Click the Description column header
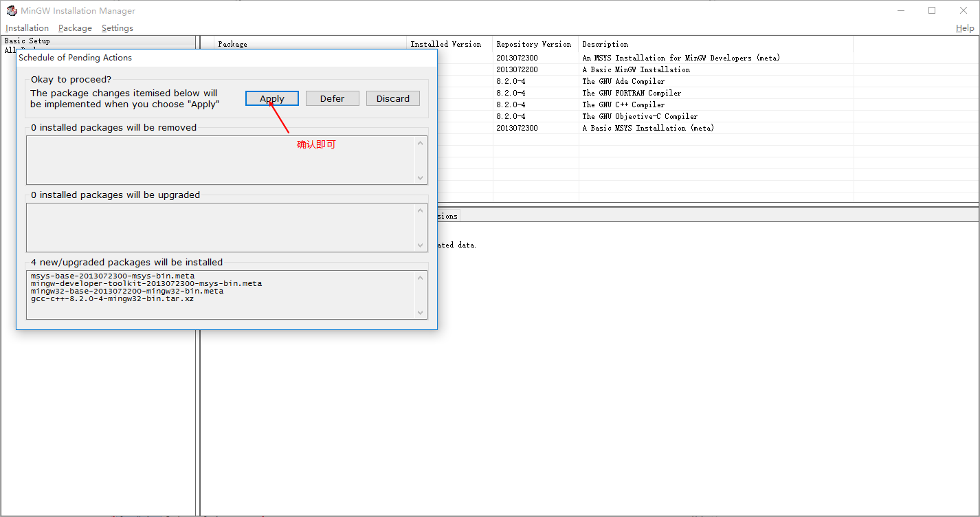Screen dimensions: 980x517 coord(716,44)
